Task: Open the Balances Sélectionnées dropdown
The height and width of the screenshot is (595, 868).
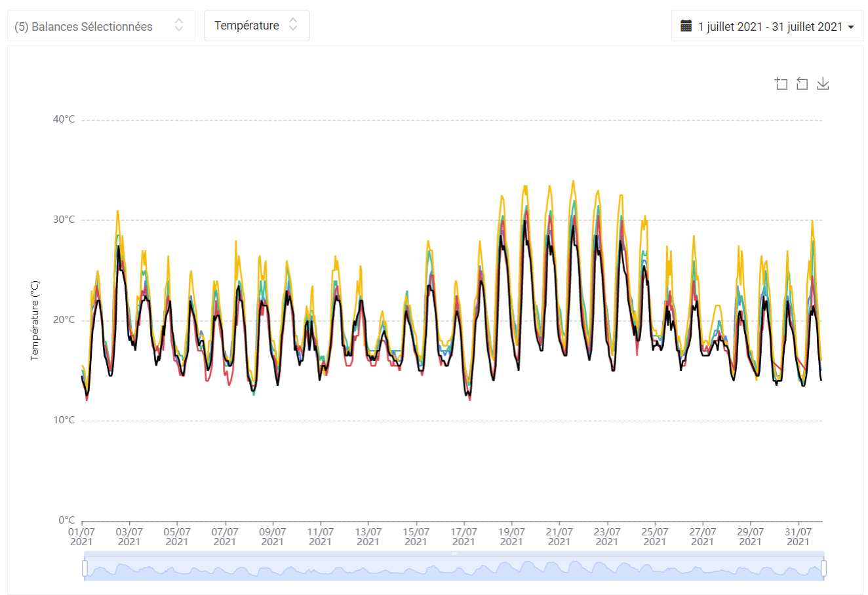Action: coord(101,26)
